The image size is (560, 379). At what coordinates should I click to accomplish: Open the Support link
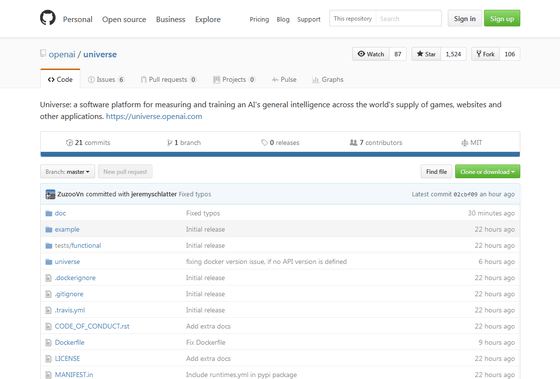[309, 19]
